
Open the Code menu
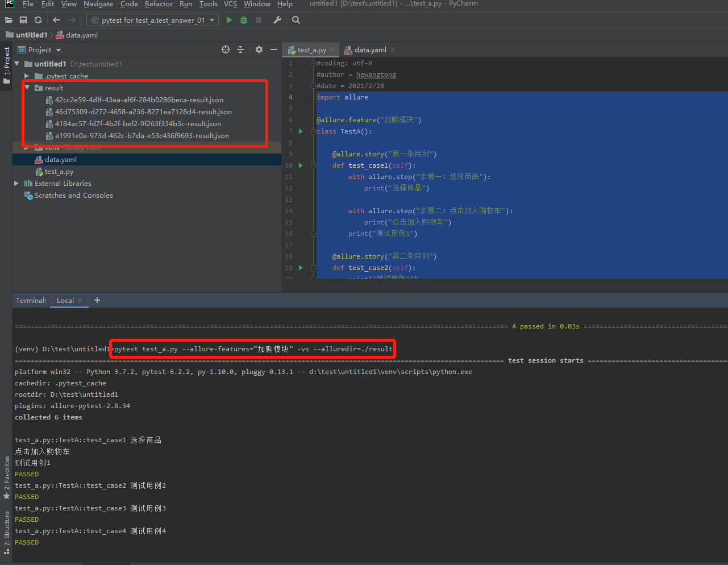point(129,4)
